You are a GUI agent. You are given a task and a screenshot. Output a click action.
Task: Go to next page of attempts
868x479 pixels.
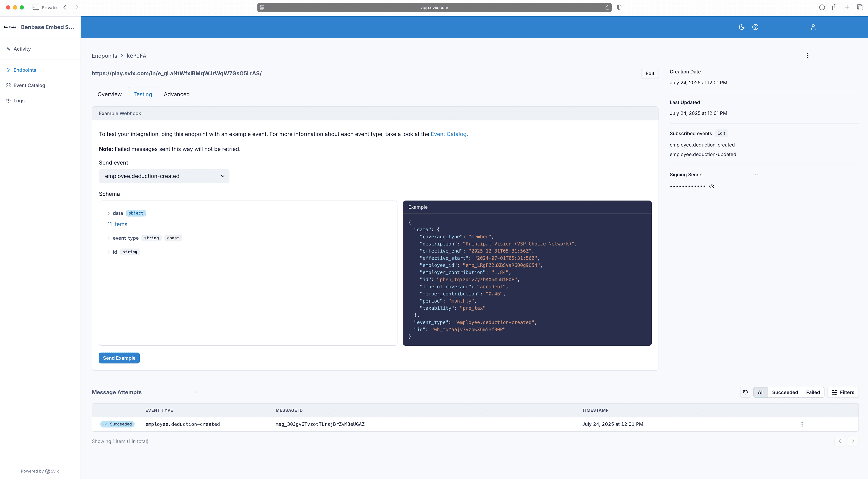coord(853,441)
